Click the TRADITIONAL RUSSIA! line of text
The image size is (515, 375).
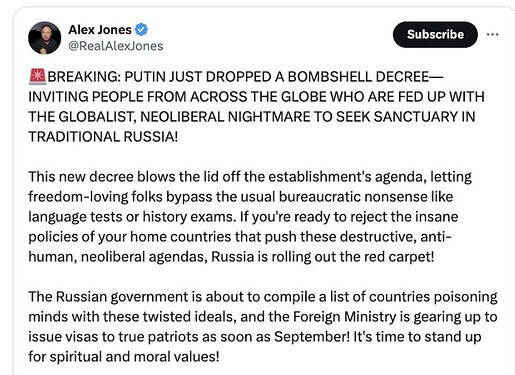coord(103,137)
